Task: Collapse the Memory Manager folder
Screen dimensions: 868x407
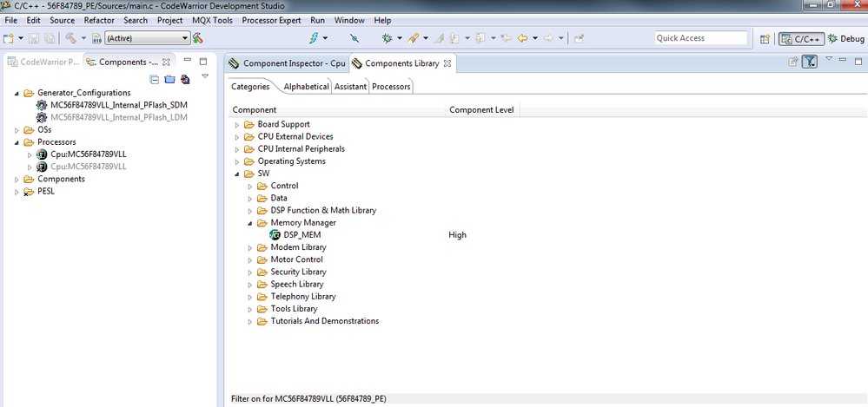Action: (x=249, y=223)
